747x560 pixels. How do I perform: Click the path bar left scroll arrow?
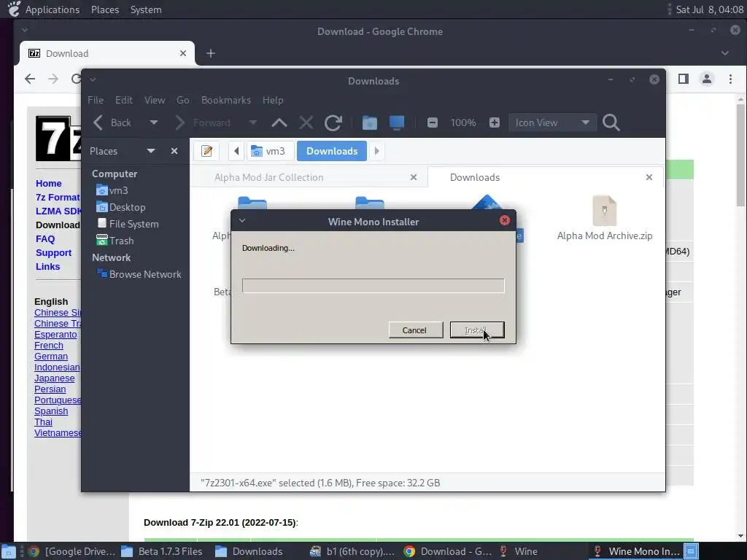click(x=236, y=151)
